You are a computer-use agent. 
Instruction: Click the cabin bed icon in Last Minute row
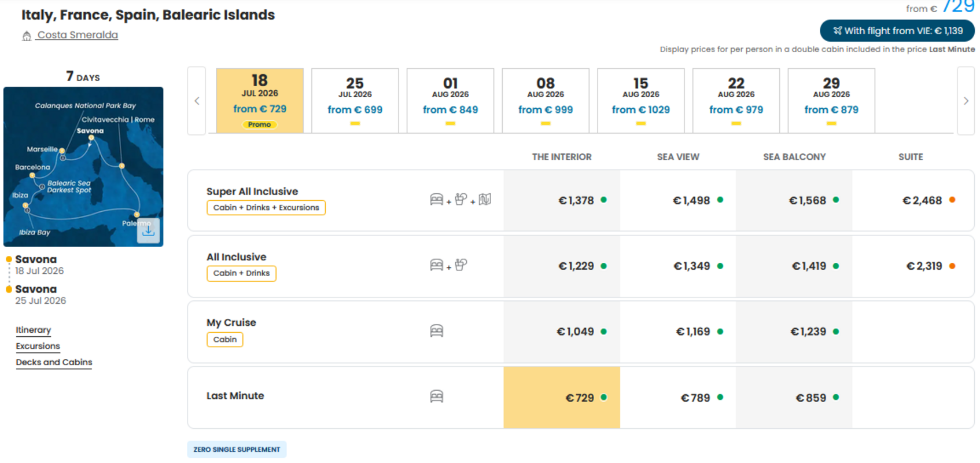(x=437, y=396)
